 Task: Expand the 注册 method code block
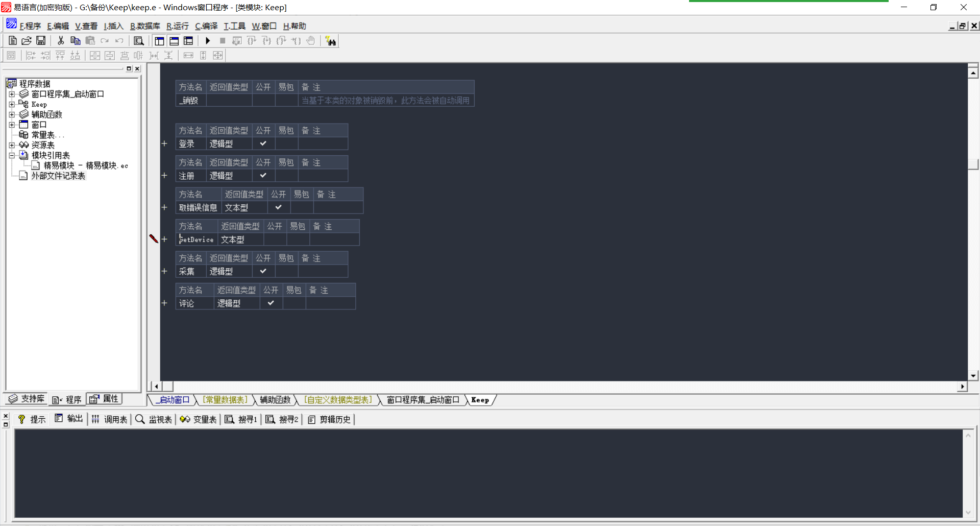[x=164, y=175]
